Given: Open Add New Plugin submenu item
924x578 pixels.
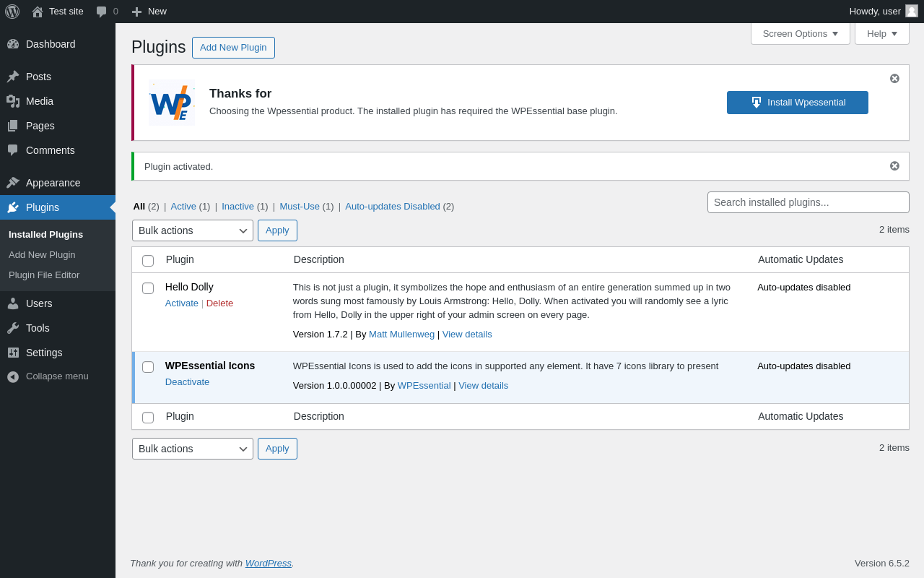Looking at the screenshot, I should (x=58, y=255).
